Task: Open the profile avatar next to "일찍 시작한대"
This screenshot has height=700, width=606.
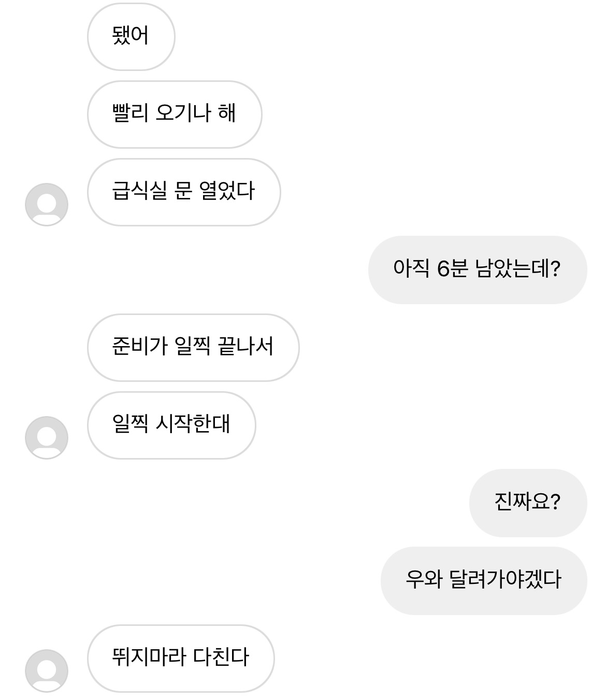Action: point(47,438)
